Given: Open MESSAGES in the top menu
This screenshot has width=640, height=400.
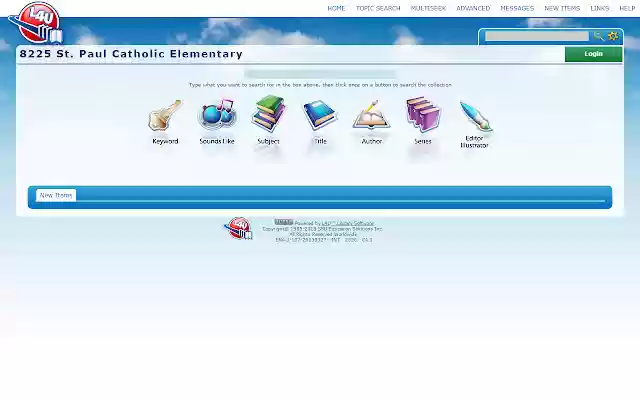Looking at the screenshot, I should point(517,8).
